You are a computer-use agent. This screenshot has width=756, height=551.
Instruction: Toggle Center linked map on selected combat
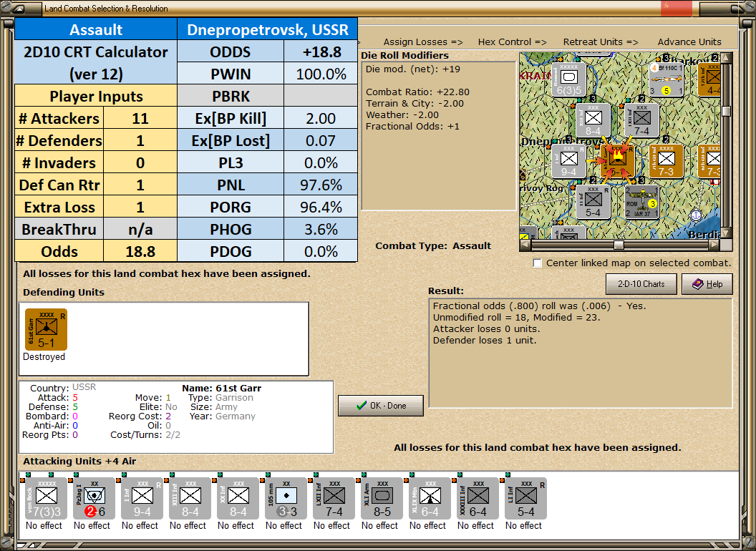[x=537, y=263]
